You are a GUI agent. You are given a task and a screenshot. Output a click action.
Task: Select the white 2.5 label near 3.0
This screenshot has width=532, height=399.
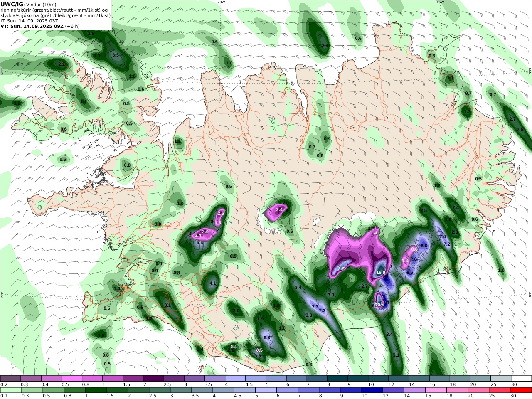pos(221,213)
